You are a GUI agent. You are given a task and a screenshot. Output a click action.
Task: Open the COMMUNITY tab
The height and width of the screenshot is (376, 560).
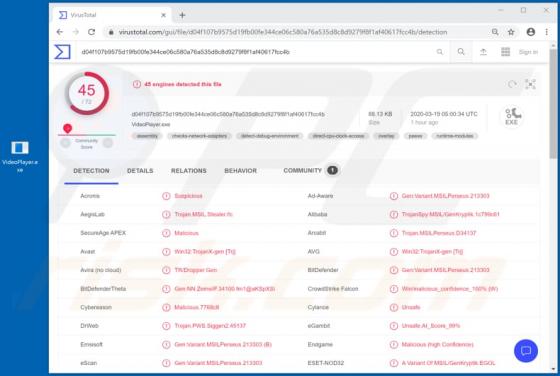(x=310, y=170)
